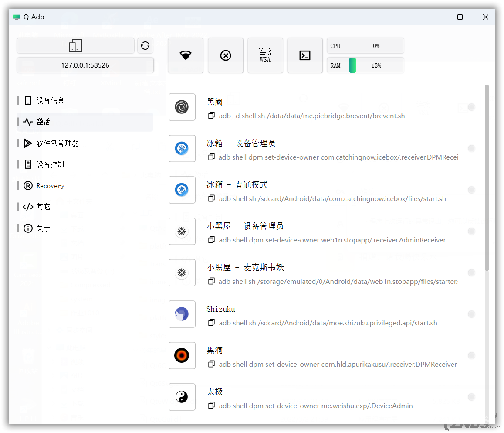Click the 小黑屋 - 设备管理员 app icon
Image resolution: width=504 pixels, height=433 pixels.
182,231
